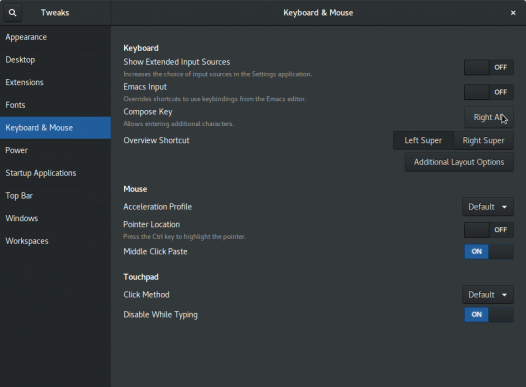Open the Desktop section
526x387 pixels.
tap(55, 60)
